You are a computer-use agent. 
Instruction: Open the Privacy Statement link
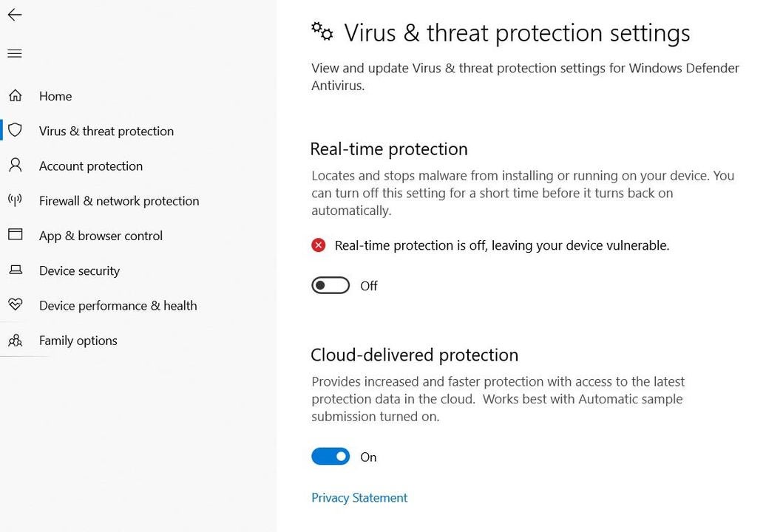(359, 498)
